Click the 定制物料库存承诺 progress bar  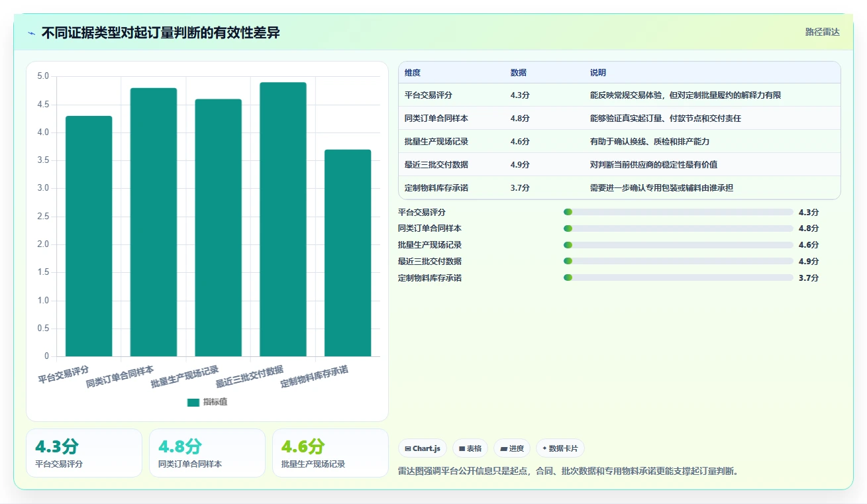(x=678, y=277)
